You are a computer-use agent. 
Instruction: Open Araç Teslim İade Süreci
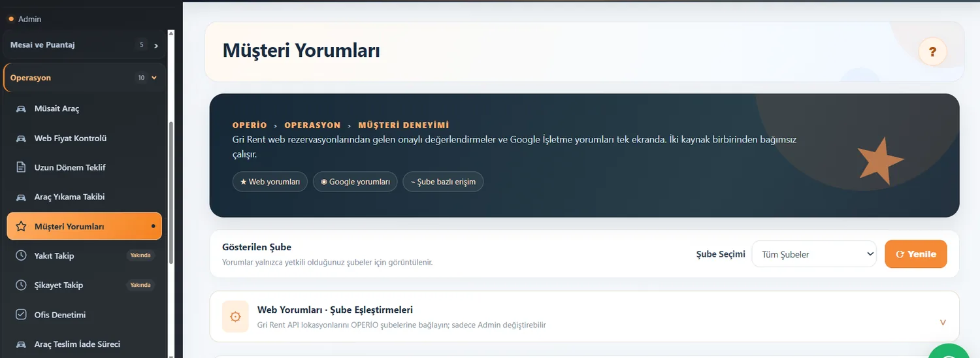[84, 344]
